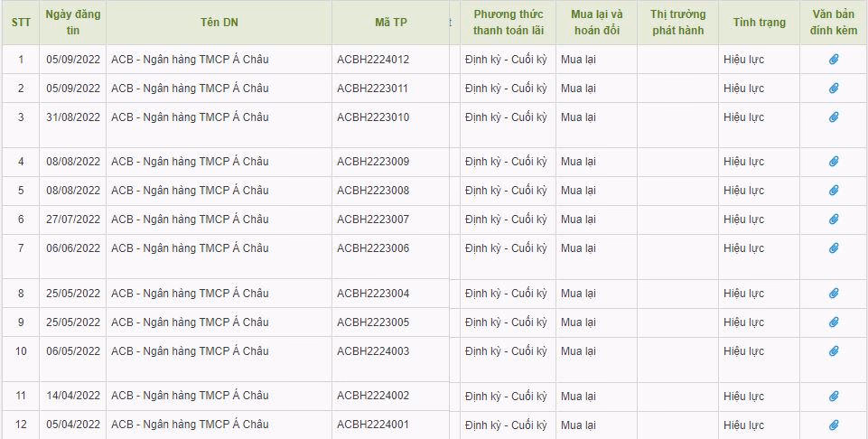This screenshot has width=868, height=439.
Task: Open attached file for ACBH2223006
Action: [834, 248]
